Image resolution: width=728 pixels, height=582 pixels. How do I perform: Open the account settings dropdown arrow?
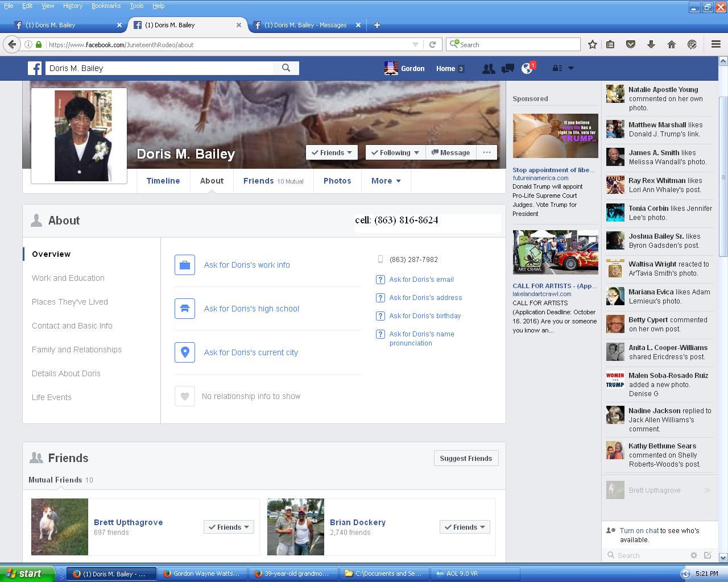pos(571,68)
